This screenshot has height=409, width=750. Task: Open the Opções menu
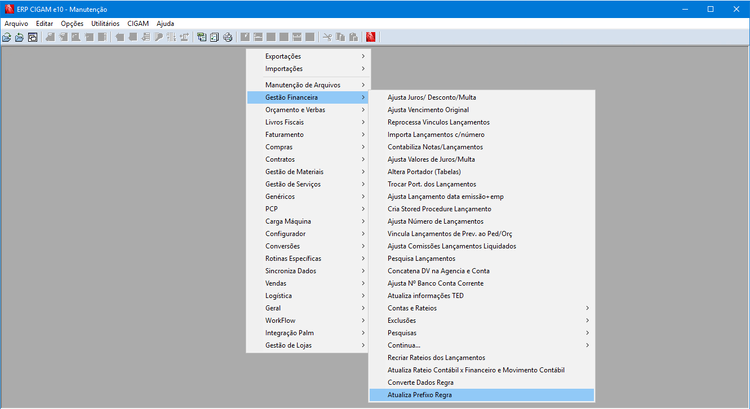point(72,23)
